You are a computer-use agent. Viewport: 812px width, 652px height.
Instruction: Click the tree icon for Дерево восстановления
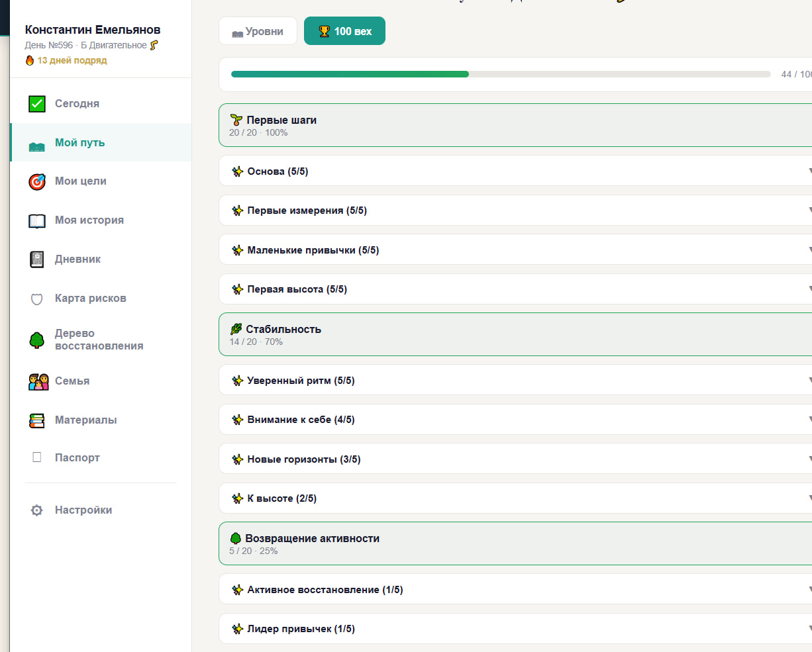click(x=37, y=340)
